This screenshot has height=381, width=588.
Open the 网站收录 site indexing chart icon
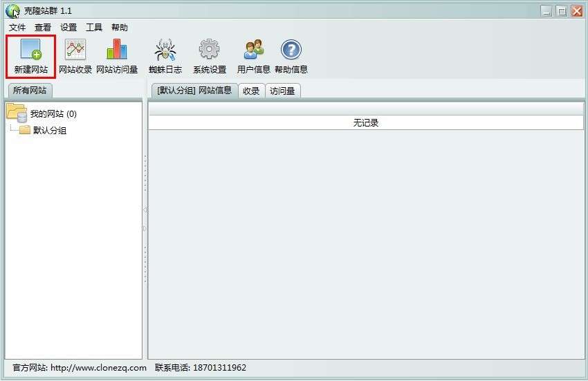tap(75, 50)
